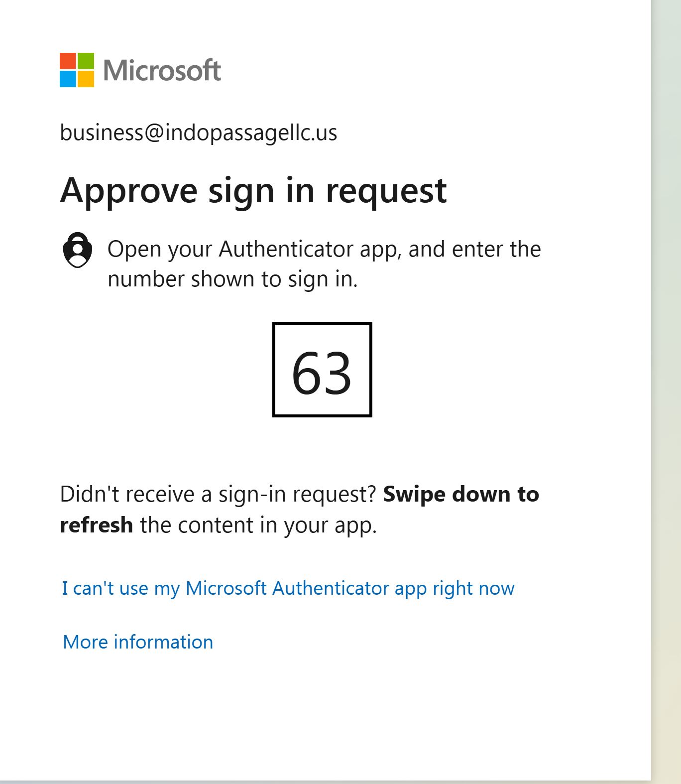This screenshot has height=784, width=681.
Task: Click the yellow square in Microsoft logo
Action: coord(85,79)
